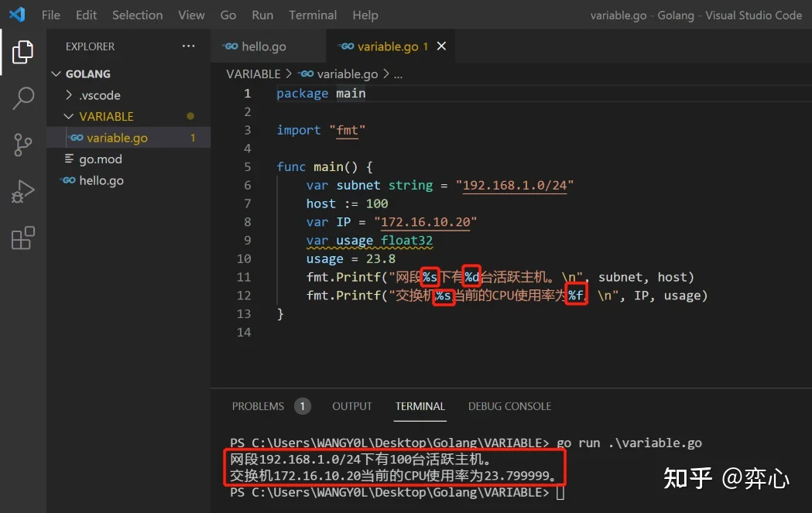Close the variable.go editor tab
Viewport: 812px width, 513px height.
441,46
